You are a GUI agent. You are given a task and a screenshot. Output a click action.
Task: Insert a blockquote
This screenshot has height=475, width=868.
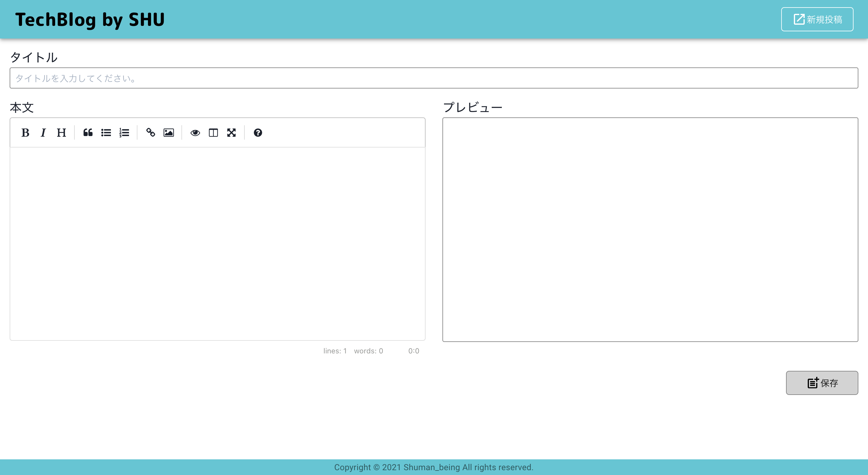(x=88, y=133)
